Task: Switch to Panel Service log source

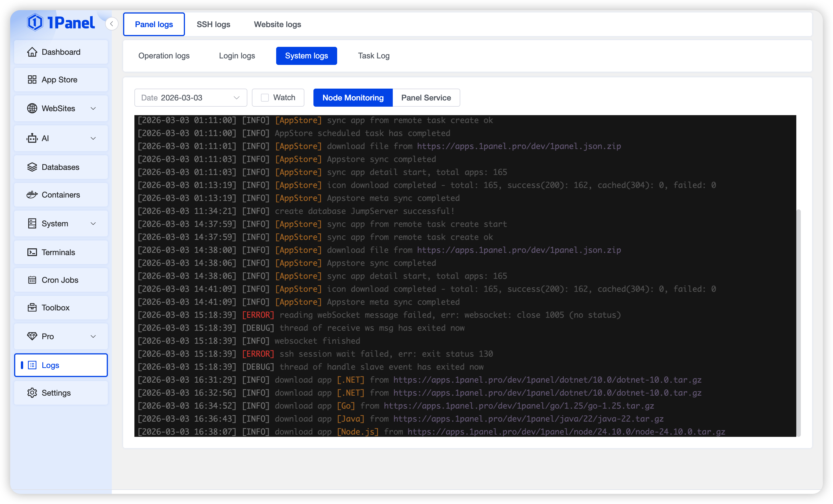Action: pos(426,98)
